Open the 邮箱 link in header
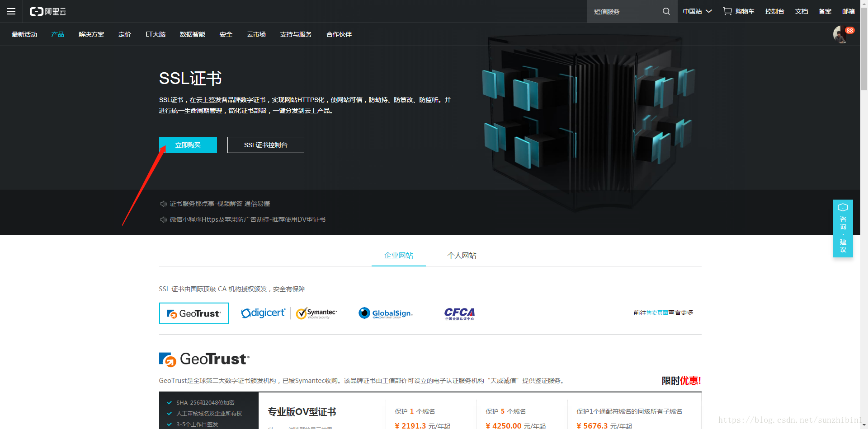 pyautogui.click(x=849, y=11)
